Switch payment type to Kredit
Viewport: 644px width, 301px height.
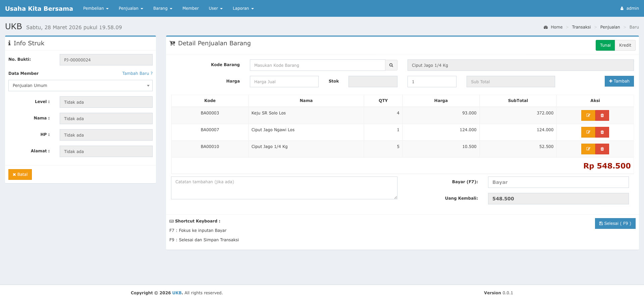[x=625, y=45]
